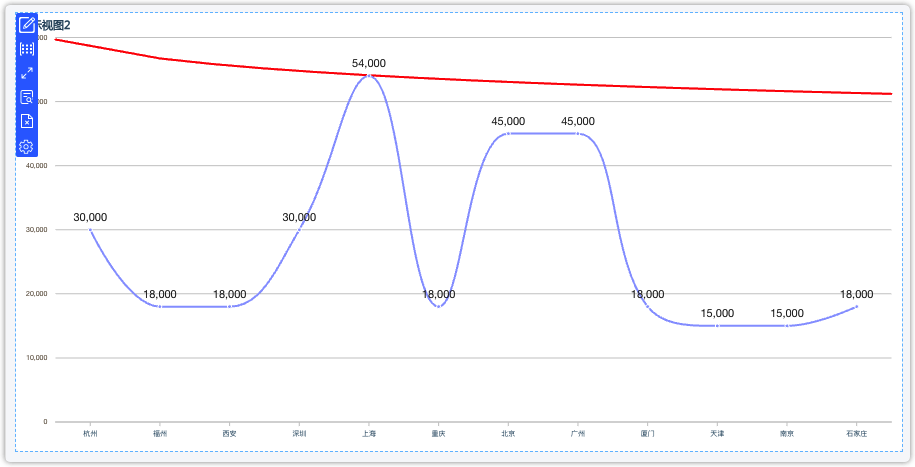This screenshot has width=915, height=467.
Task: Click the 厦门 x-axis label
Action: (x=647, y=434)
